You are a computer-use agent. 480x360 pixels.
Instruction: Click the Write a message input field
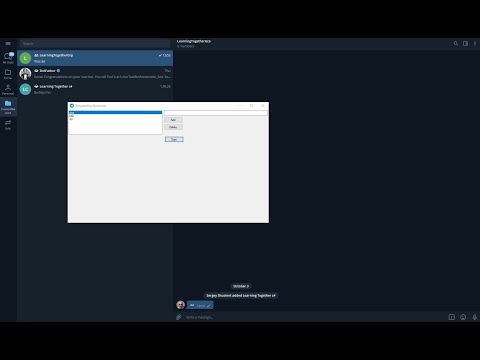pyautogui.click(x=313, y=317)
